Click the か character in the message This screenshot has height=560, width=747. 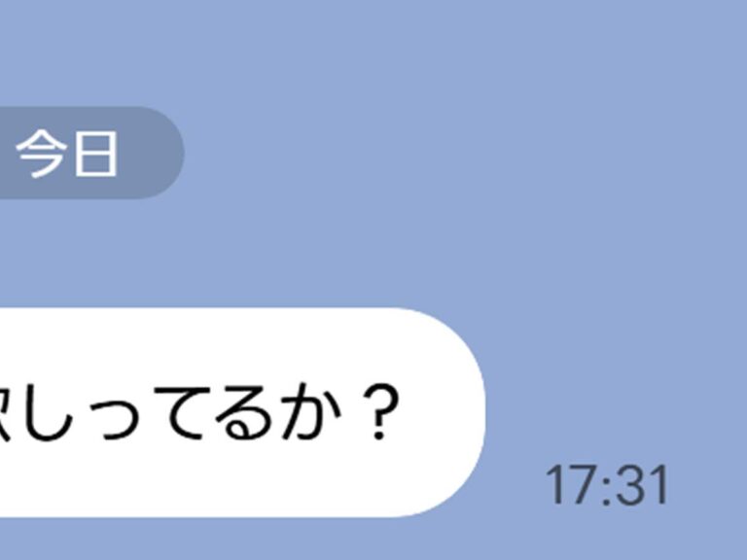309,411
